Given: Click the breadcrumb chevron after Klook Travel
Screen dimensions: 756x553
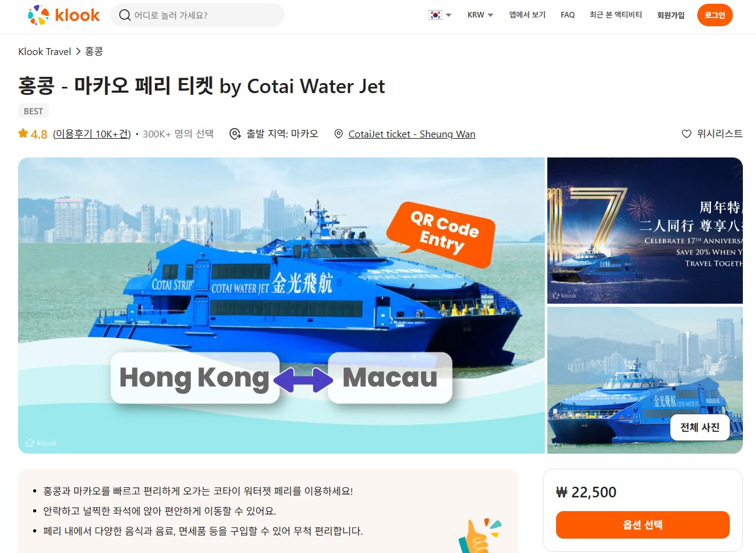Looking at the screenshot, I should 78,52.
